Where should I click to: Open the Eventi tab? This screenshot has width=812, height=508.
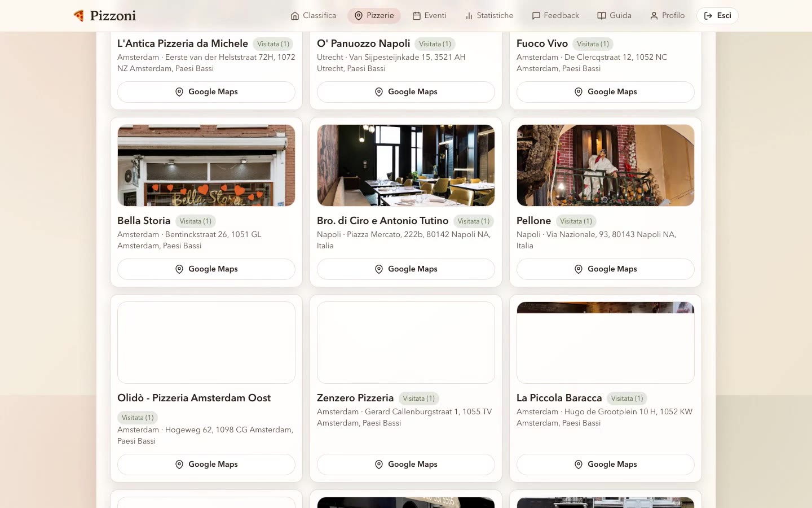point(429,16)
